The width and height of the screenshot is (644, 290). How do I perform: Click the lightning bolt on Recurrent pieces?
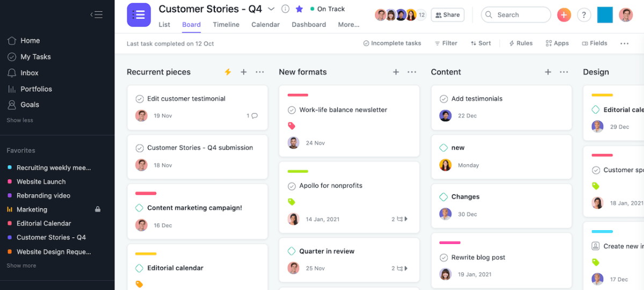(228, 72)
